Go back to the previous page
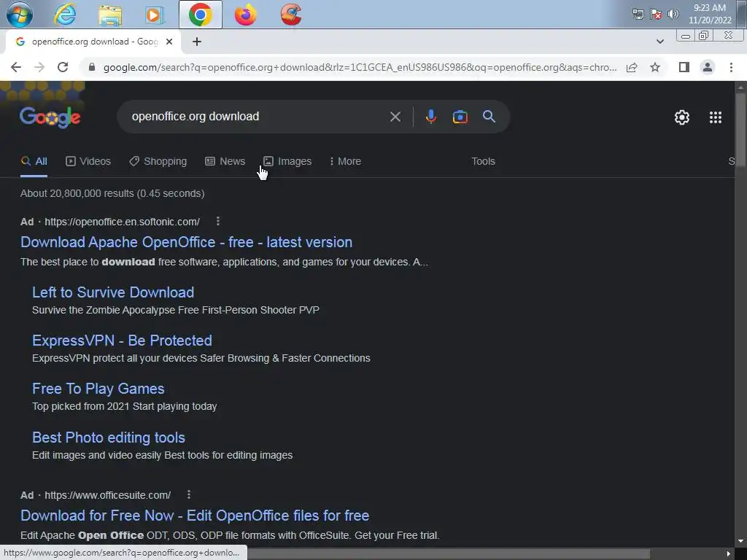This screenshot has height=560, width=747. click(16, 67)
